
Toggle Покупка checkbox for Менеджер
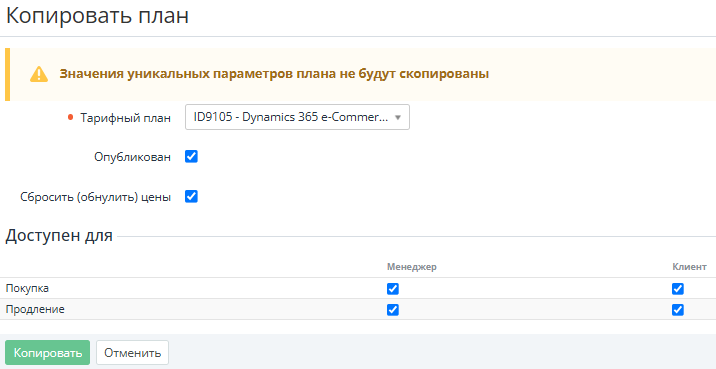[x=393, y=289]
